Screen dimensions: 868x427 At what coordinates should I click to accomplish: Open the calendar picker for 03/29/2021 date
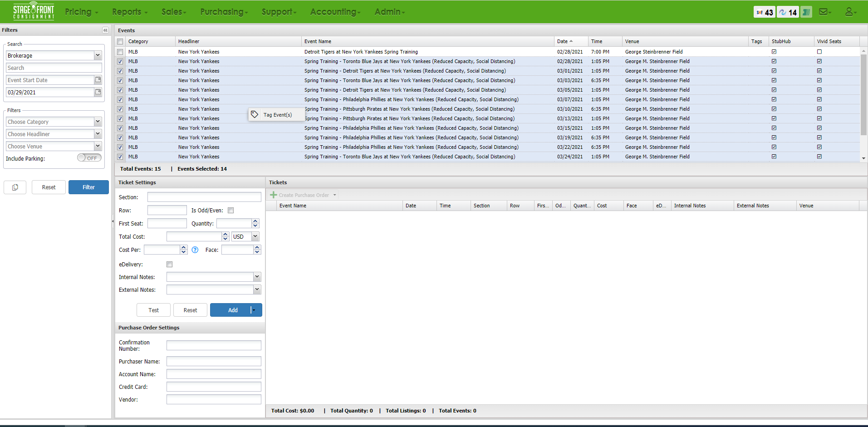[x=98, y=92]
